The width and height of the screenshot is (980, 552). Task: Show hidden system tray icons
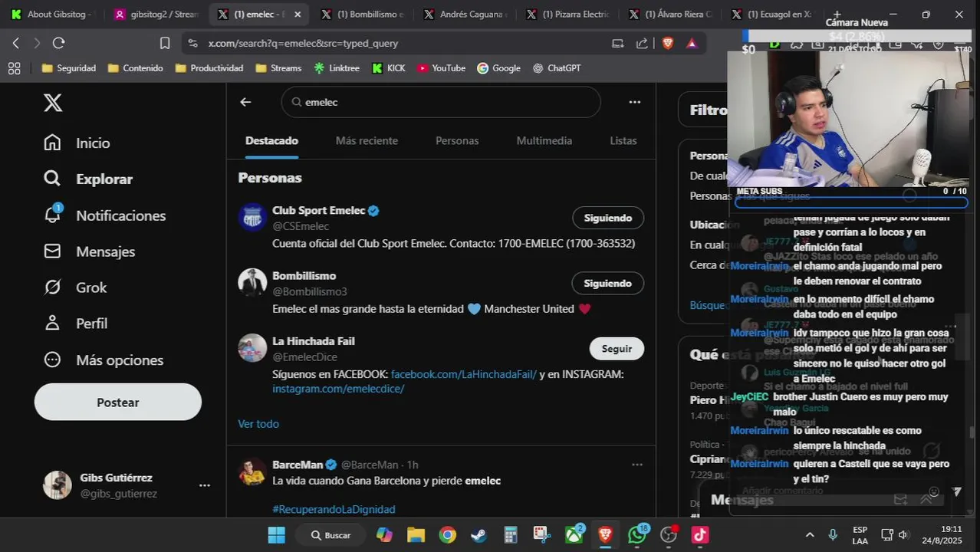pyautogui.click(x=810, y=535)
